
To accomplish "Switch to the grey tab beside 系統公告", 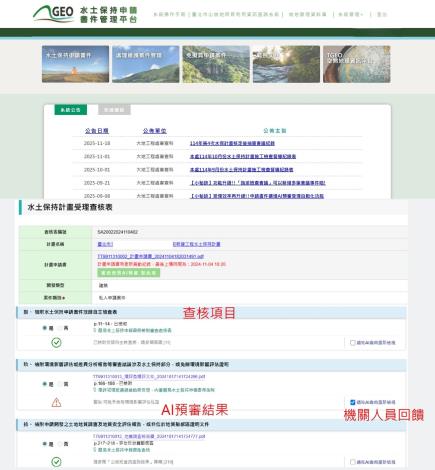I will pos(114,110).
